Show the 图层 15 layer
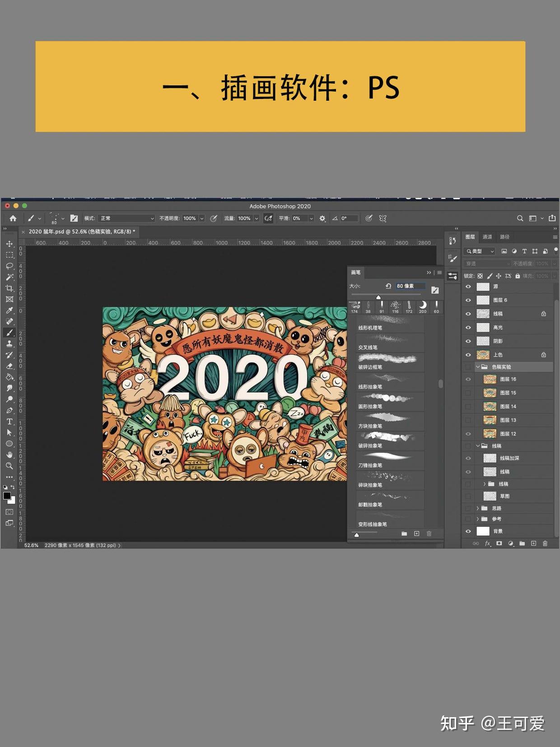This screenshot has width=560, height=747. pyautogui.click(x=468, y=393)
